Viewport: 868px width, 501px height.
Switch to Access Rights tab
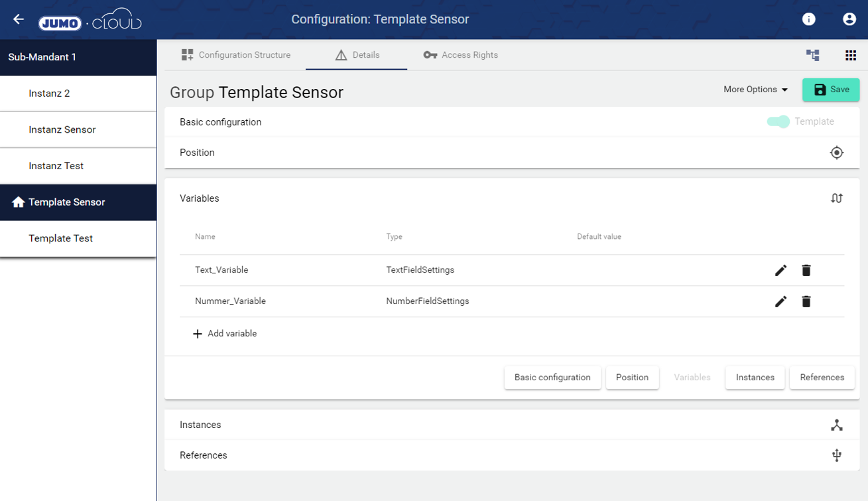(461, 55)
